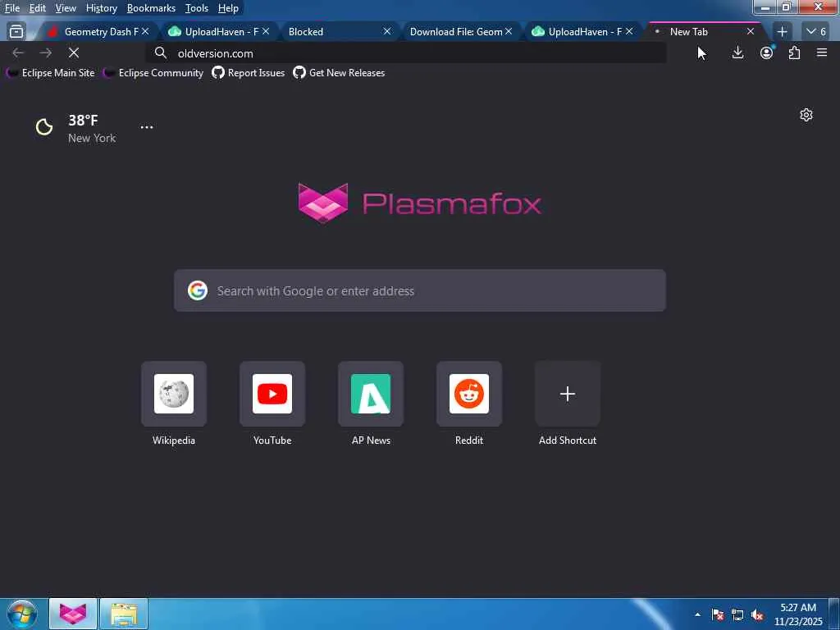This screenshot has height=630, width=840.
Task: Close the Blocked tab
Action: click(387, 32)
